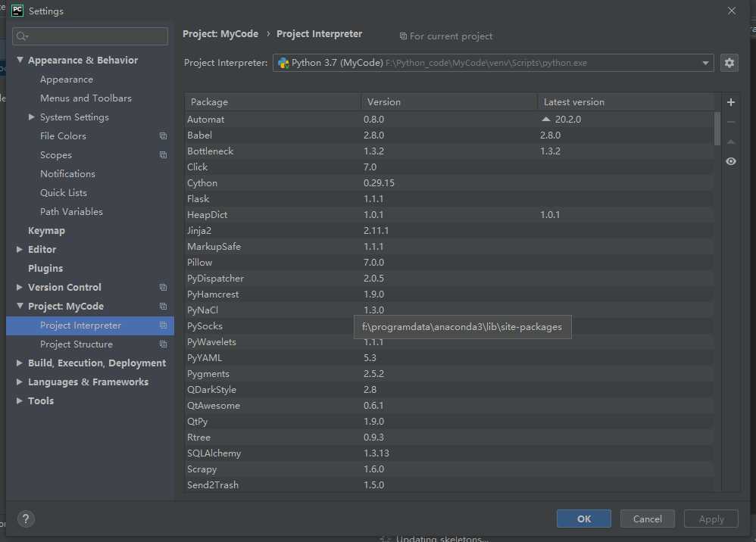Select the Babel package row
Image resolution: width=756 pixels, height=542 pixels.
(449, 135)
